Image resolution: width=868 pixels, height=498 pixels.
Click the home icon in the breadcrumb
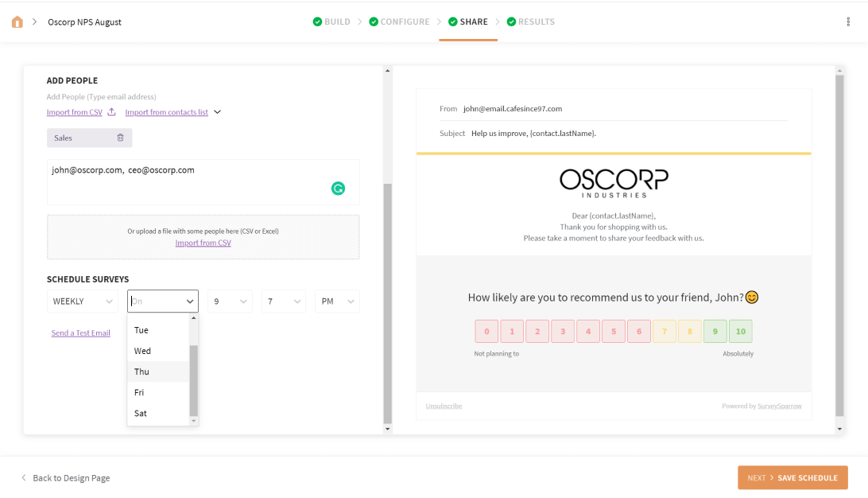tap(17, 21)
